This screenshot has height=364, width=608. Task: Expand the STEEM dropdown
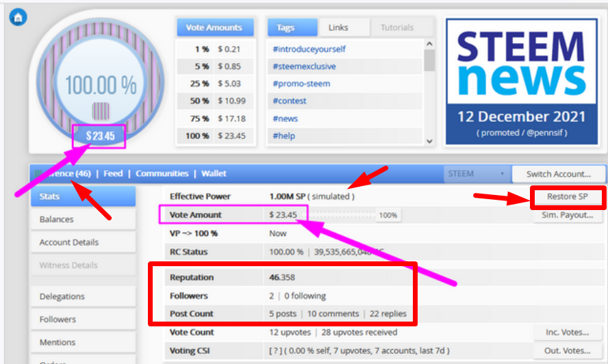point(477,174)
